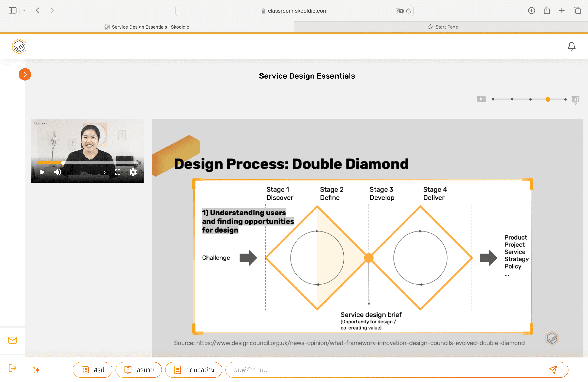Click the สรุป summary button

93,370
